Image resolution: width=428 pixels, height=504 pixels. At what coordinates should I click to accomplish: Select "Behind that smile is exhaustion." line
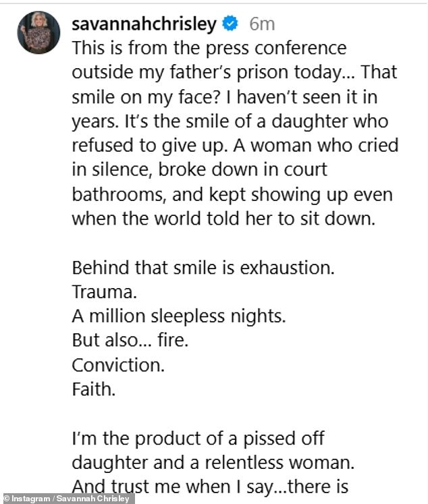click(203, 268)
